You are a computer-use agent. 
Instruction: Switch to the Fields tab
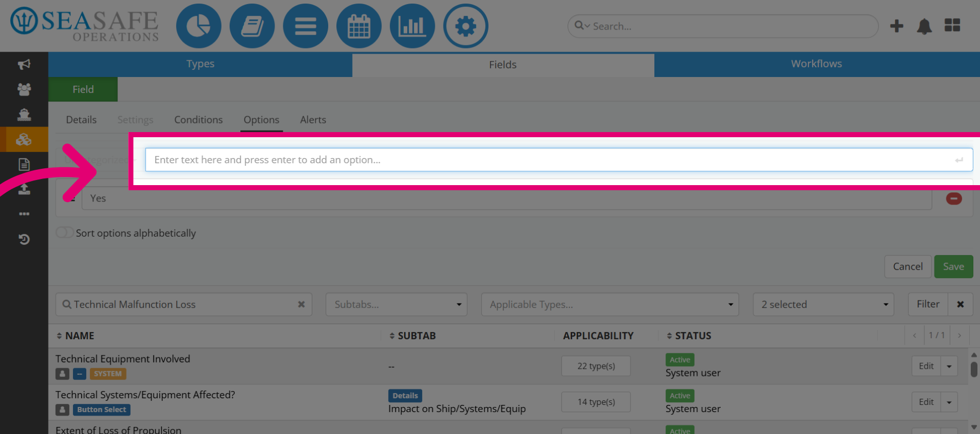point(503,65)
